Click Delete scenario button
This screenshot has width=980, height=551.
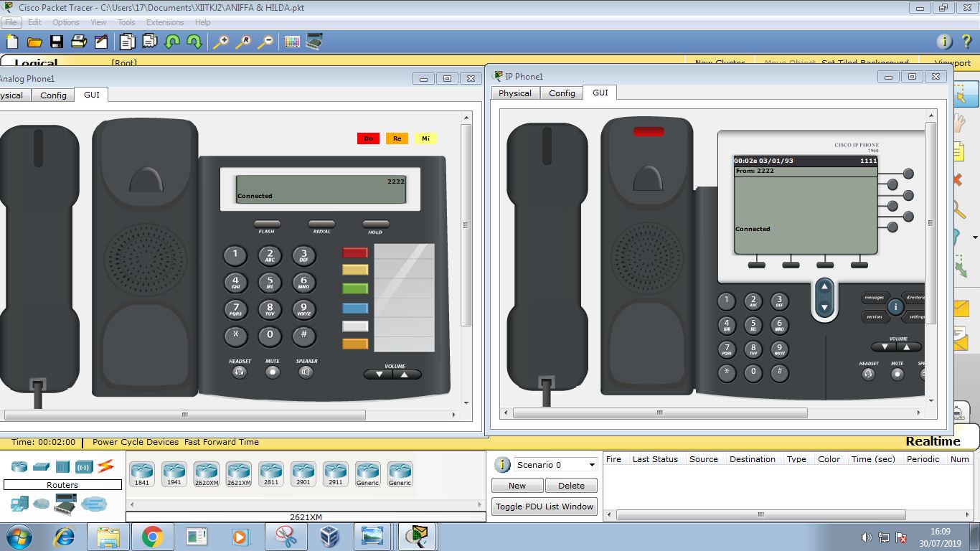click(571, 486)
